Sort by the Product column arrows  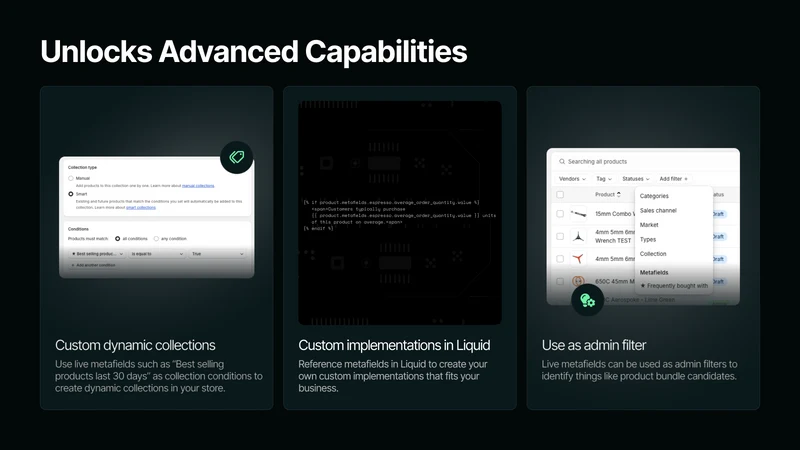point(619,194)
